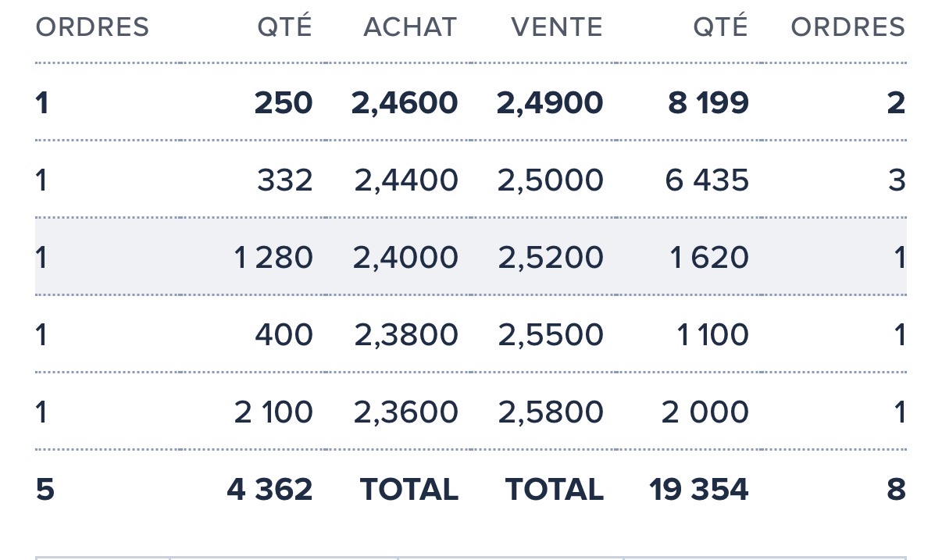Select the 2,4000 bid in highlighted row
Screen dimensions: 942x560
(x=405, y=258)
